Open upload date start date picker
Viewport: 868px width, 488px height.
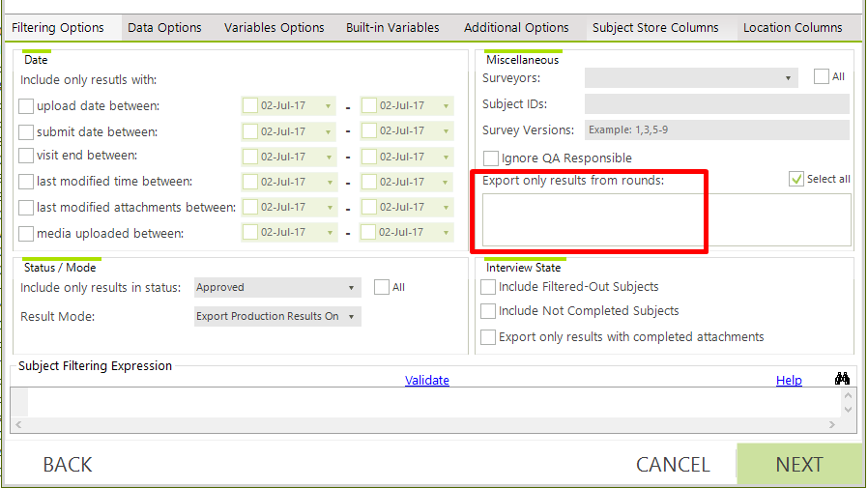tap(329, 105)
